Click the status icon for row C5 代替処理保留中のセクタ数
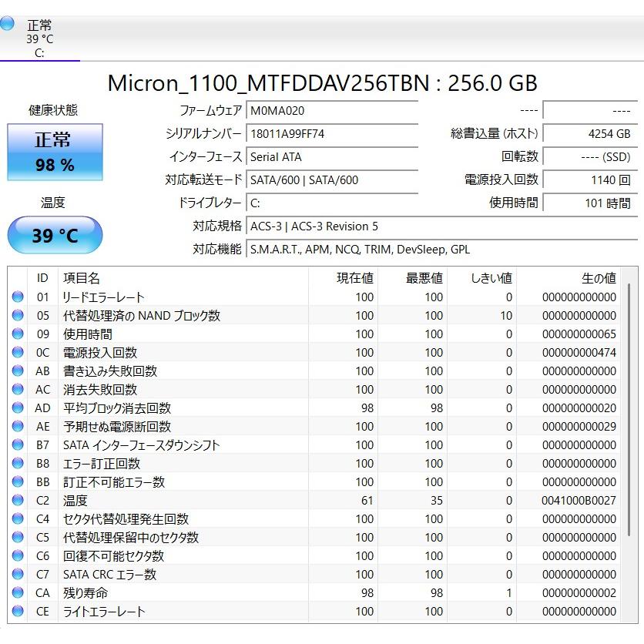 [18, 537]
